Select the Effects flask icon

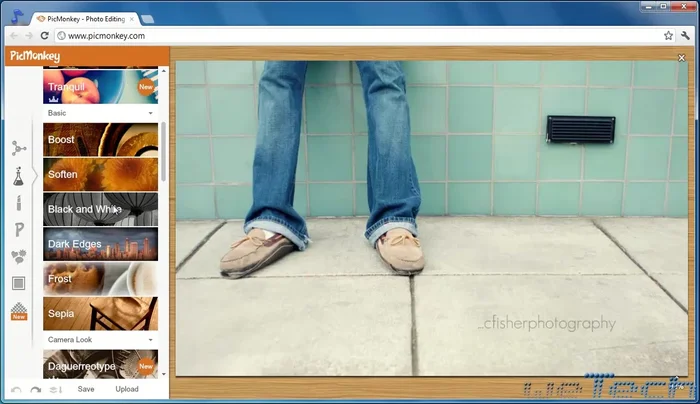point(19,176)
